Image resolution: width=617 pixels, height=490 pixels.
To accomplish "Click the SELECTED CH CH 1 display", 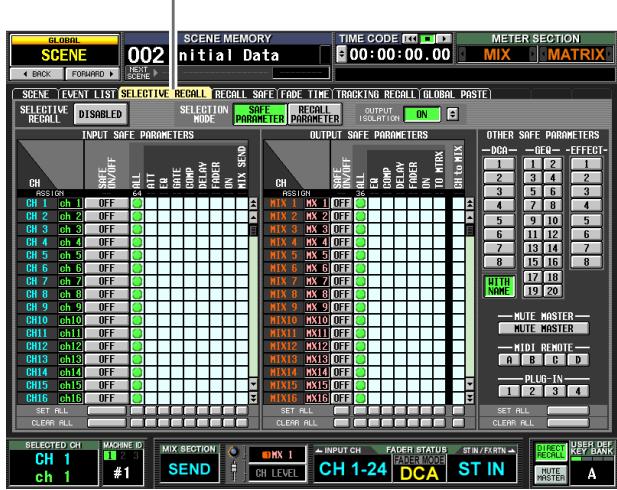I will pyautogui.click(x=54, y=467).
